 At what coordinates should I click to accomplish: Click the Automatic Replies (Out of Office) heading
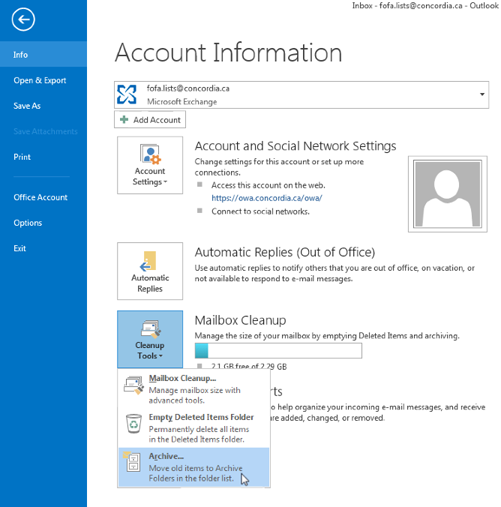coord(285,252)
